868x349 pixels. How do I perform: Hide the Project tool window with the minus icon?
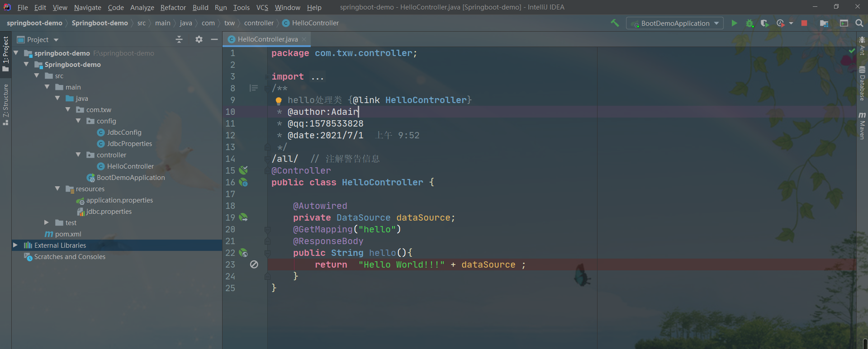[x=214, y=39]
